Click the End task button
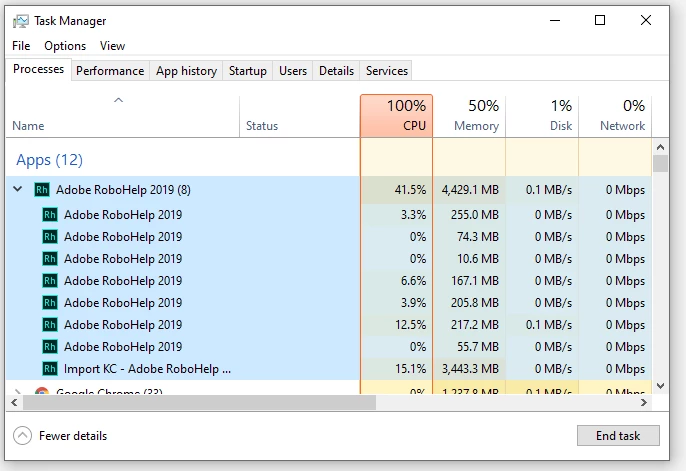This screenshot has width=686, height=471. [618, 436]
